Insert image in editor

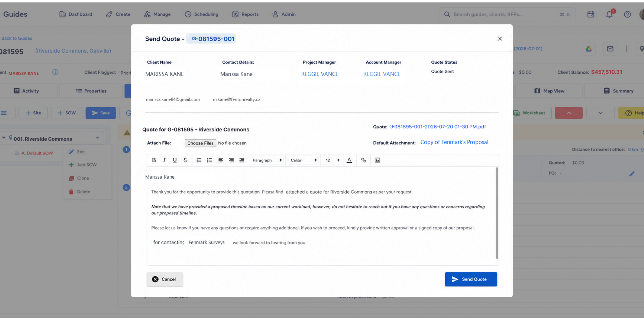pos(377,160)
